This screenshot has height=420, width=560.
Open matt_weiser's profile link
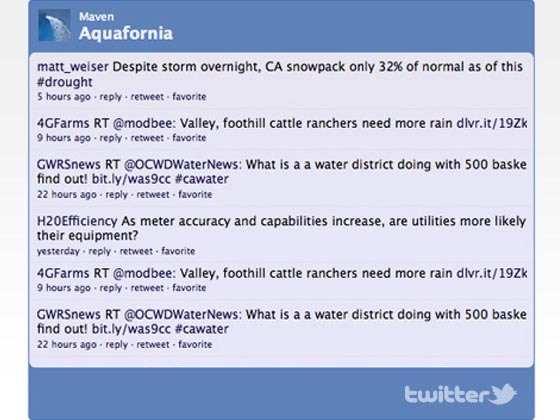(x=72, y=67)
